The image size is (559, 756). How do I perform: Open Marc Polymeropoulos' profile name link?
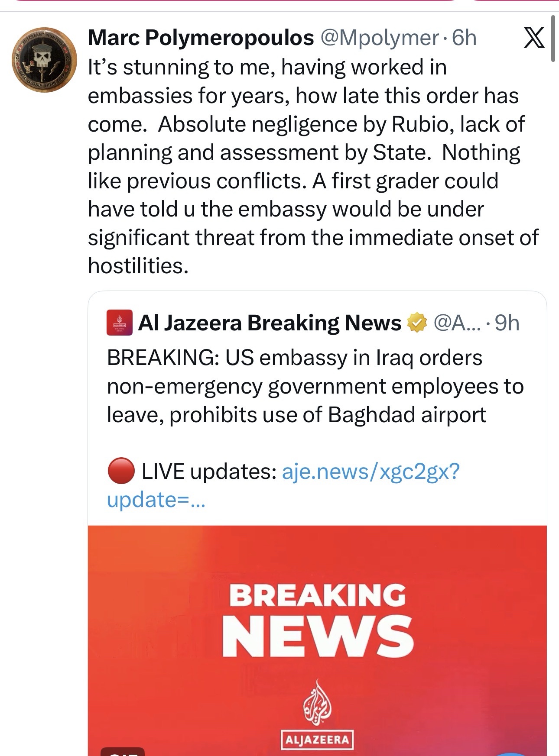pyautogui.click(x=201, y=38)
